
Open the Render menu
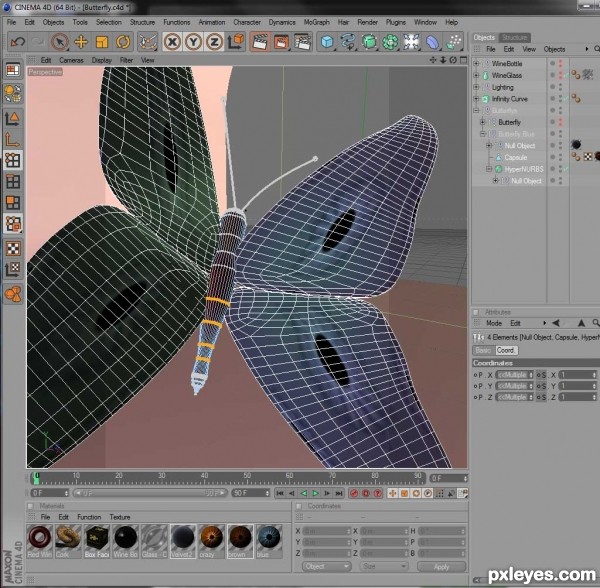367,22
